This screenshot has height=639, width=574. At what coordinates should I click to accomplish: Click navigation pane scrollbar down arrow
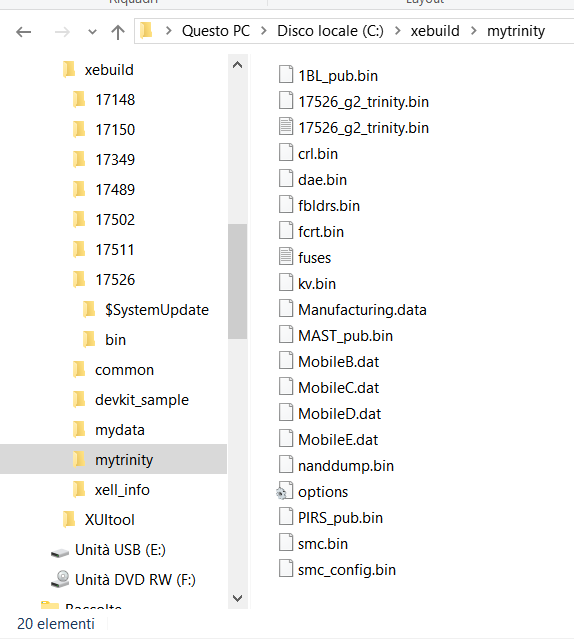[238, 598]
